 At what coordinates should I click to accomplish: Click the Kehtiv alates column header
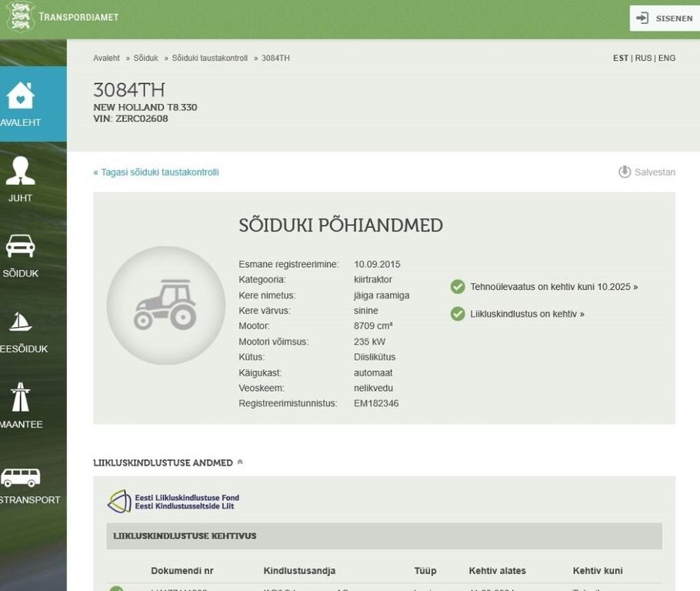click(x=498, y=570)
